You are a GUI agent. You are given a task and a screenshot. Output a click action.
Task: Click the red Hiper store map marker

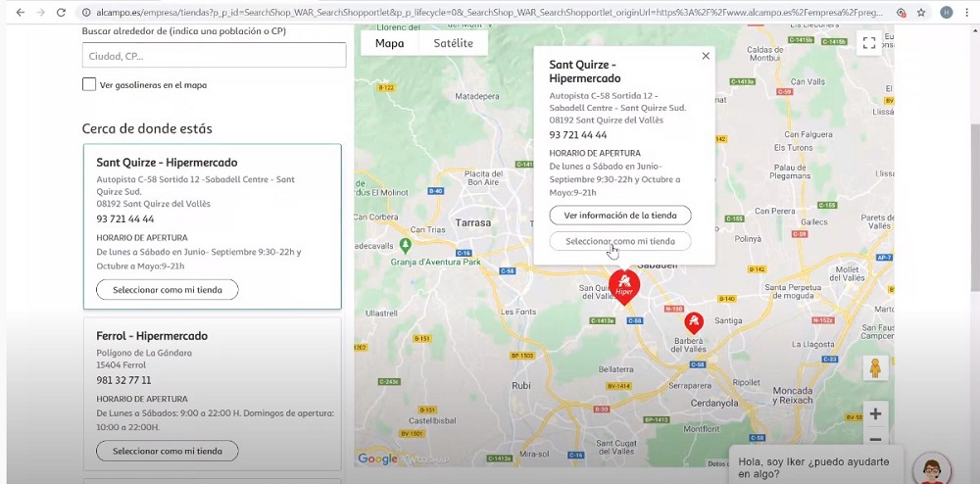click(624, 286)
